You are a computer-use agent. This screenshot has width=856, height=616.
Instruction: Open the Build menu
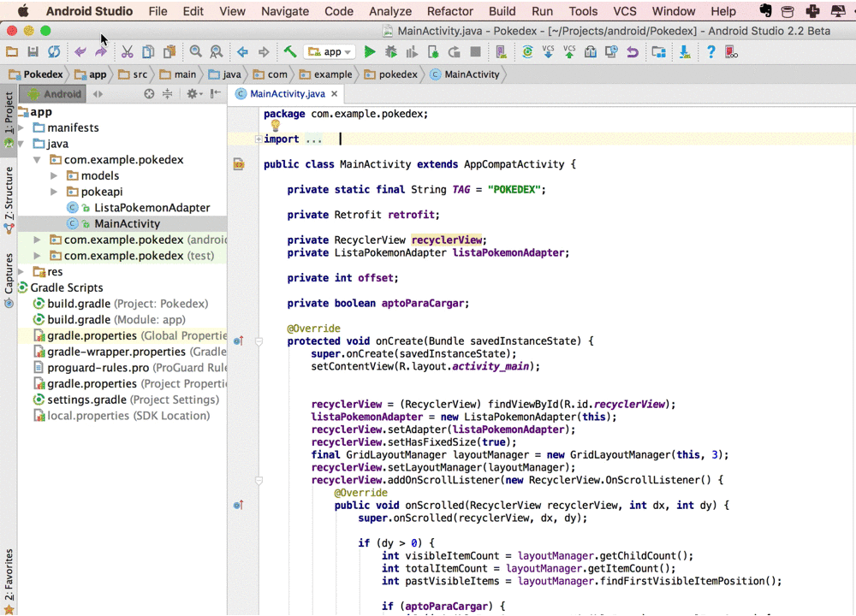pyautogui.click(x=502, y=11)
